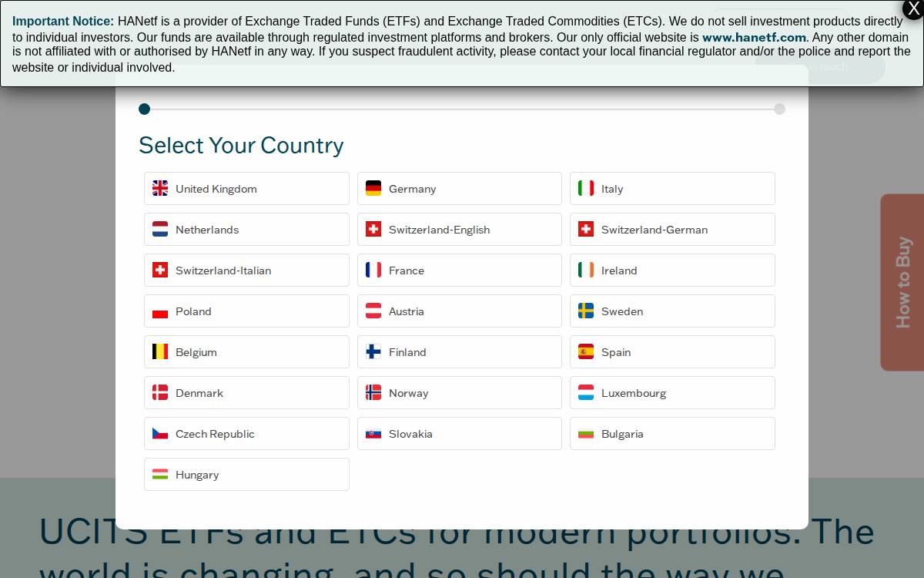Screen dimensions: 924x578
Task: Select the Belgium country label
Action: click(196, 352)
